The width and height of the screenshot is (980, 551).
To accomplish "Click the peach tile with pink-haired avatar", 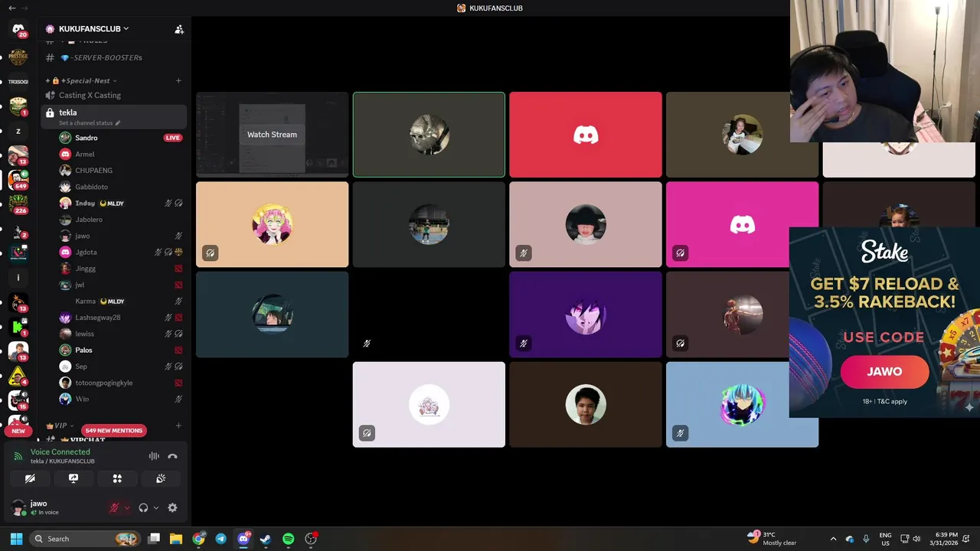I will click(x=272, y=224).
